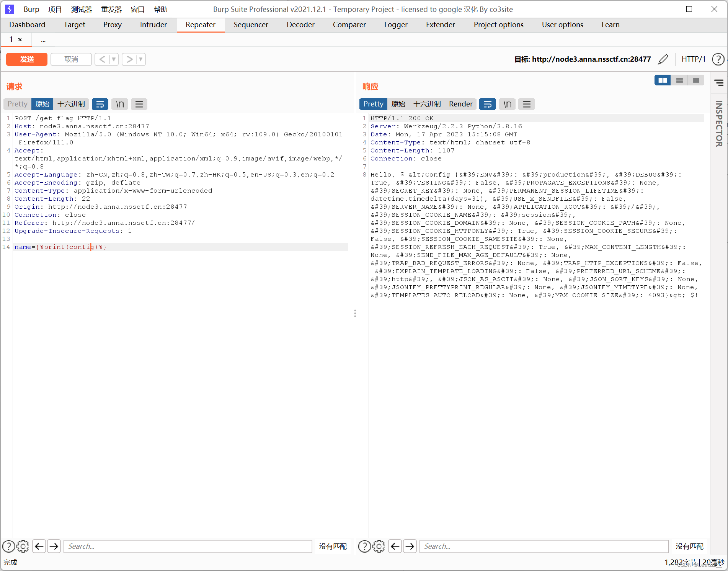
Task: Add new Repeater tab with ellipsis
Action: coord(43,39)
